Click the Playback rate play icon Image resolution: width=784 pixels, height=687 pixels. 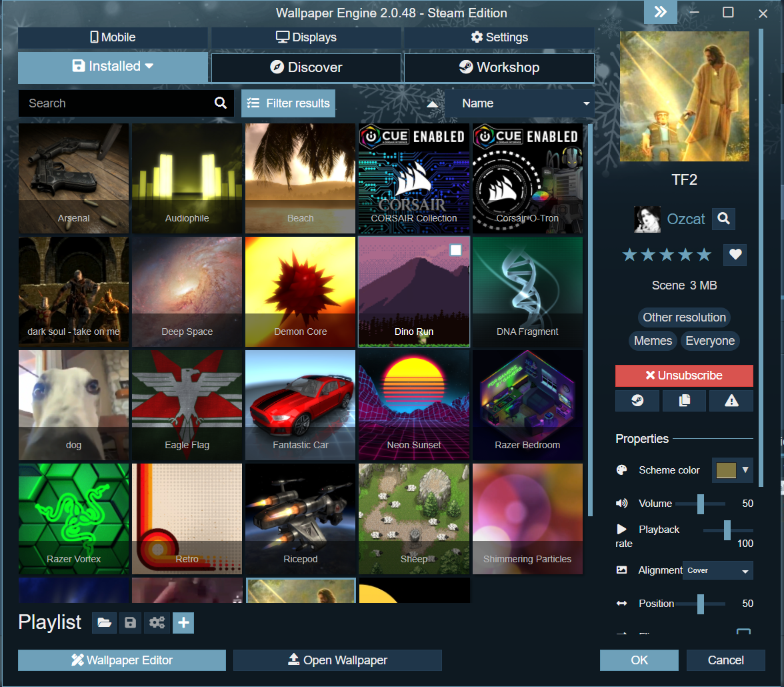click(621, 530)
